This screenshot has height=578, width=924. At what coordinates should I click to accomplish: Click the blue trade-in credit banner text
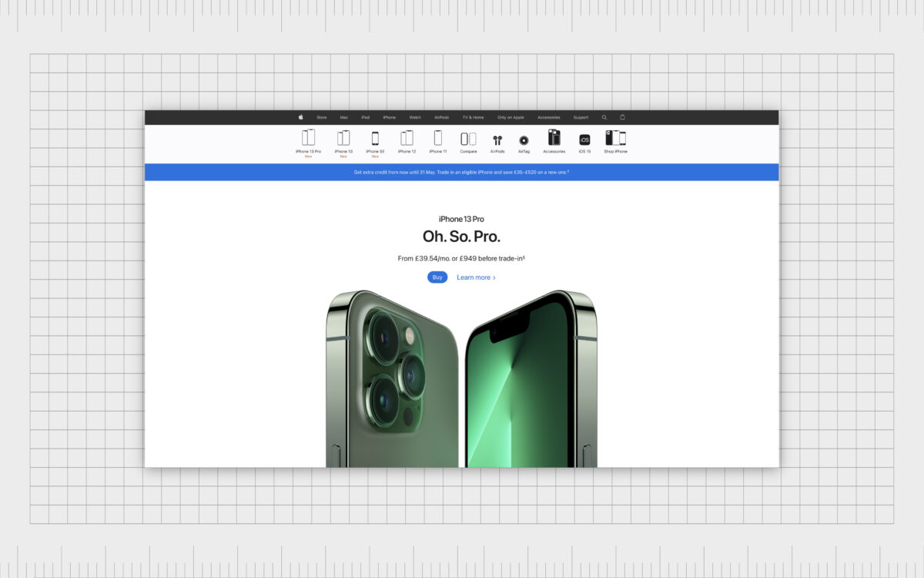[x=461, y=172]
